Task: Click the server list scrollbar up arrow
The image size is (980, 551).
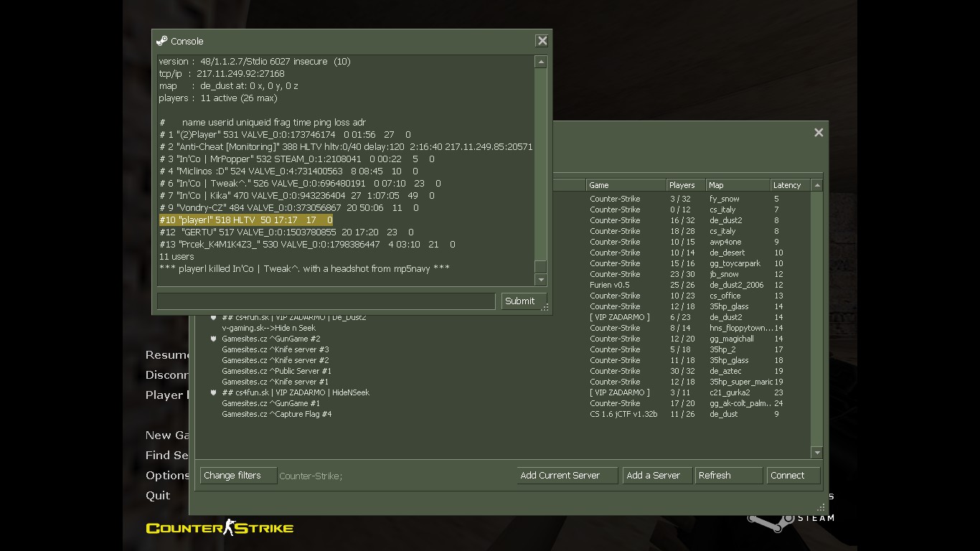Action: (x=816, y=185)
